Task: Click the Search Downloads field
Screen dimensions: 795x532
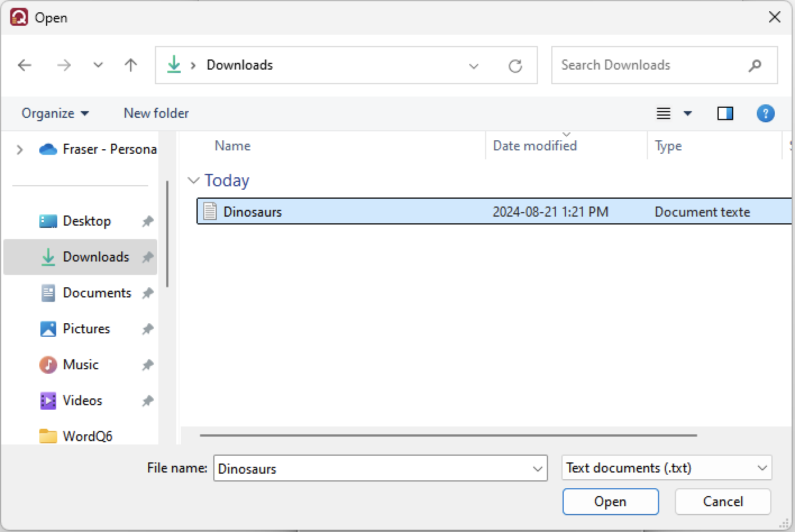Action: [x=664, y=65]
